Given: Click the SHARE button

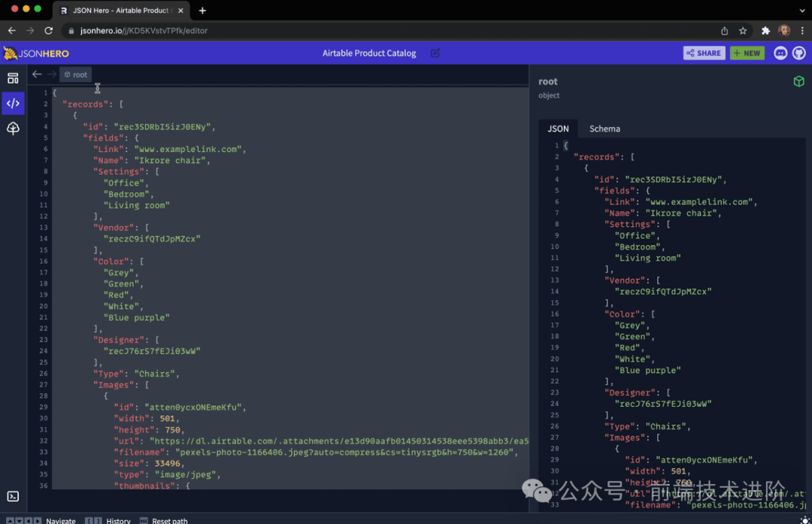Looking at the screenshot, I should tap(704, 53).
